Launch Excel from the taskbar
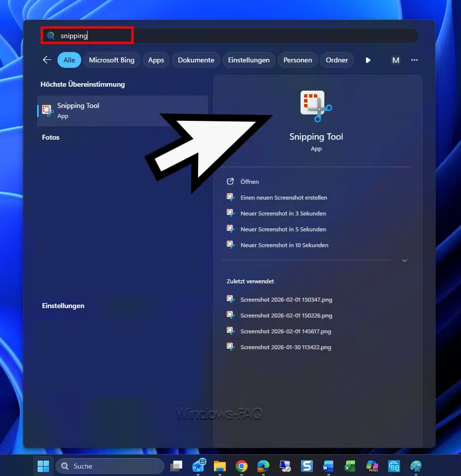The image size is (461, 476). click(x=350, y=466)
